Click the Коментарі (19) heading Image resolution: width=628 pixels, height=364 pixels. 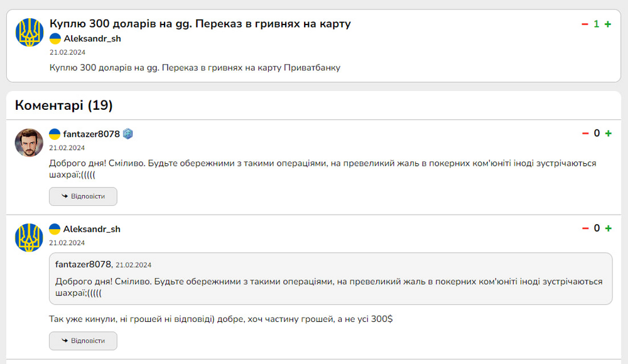click(x=64, y=105)
